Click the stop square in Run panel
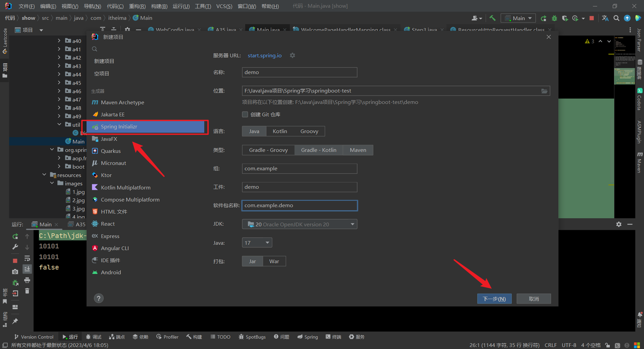 tap(15, 260)
